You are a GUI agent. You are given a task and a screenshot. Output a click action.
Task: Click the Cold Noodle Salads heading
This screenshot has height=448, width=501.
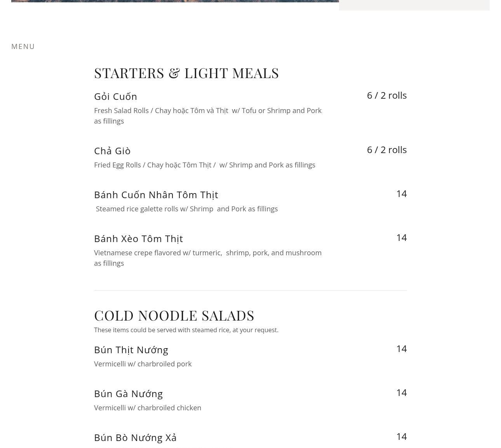click(174, 316)
